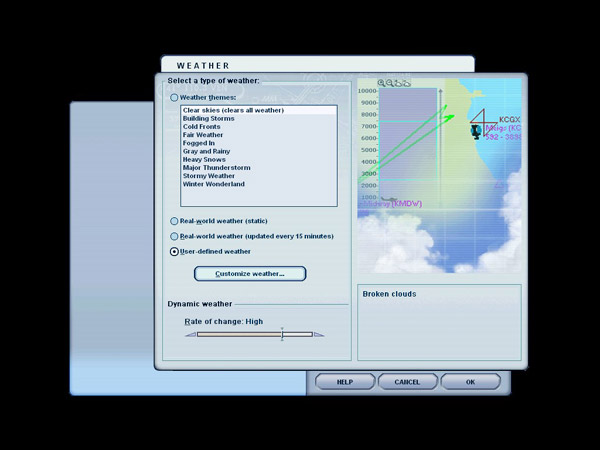
Task: Select the User-defined weather radio button
Action: 175,252
